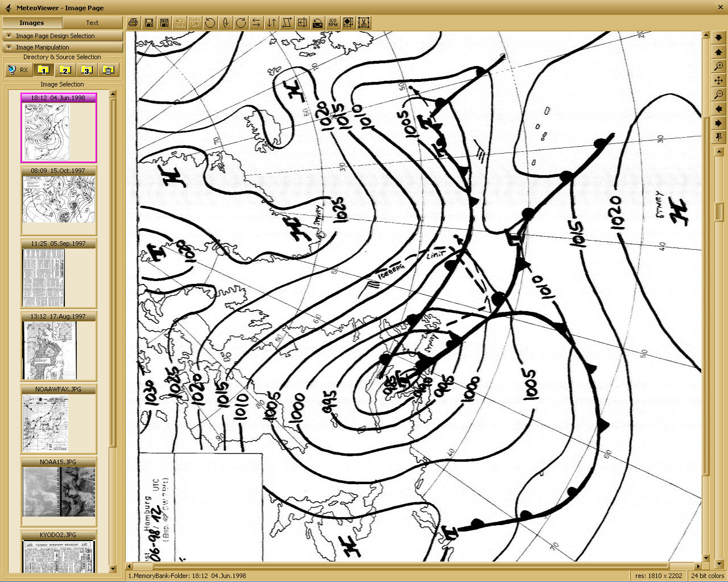
Task: Switch to the Text tab
Action: [x=92, y=23]
